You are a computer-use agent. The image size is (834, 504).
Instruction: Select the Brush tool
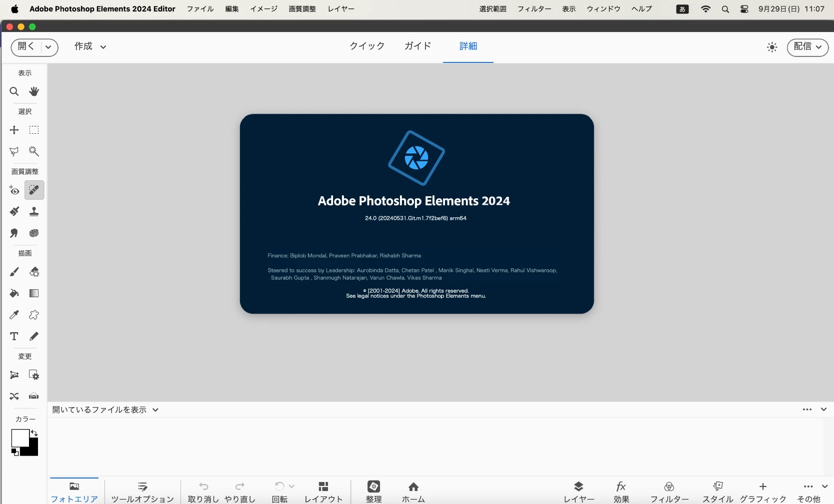tap(14, 272)
